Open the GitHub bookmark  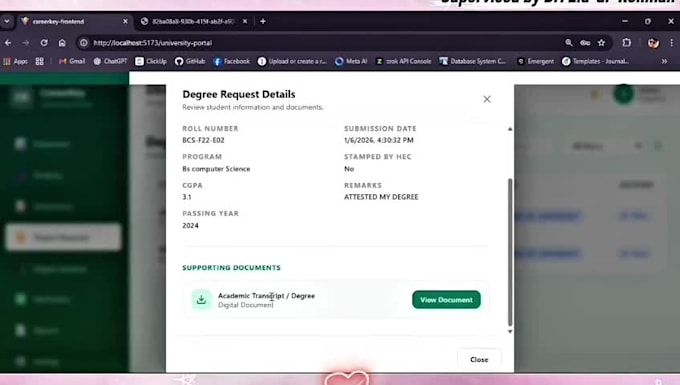(x=190, y=61)
